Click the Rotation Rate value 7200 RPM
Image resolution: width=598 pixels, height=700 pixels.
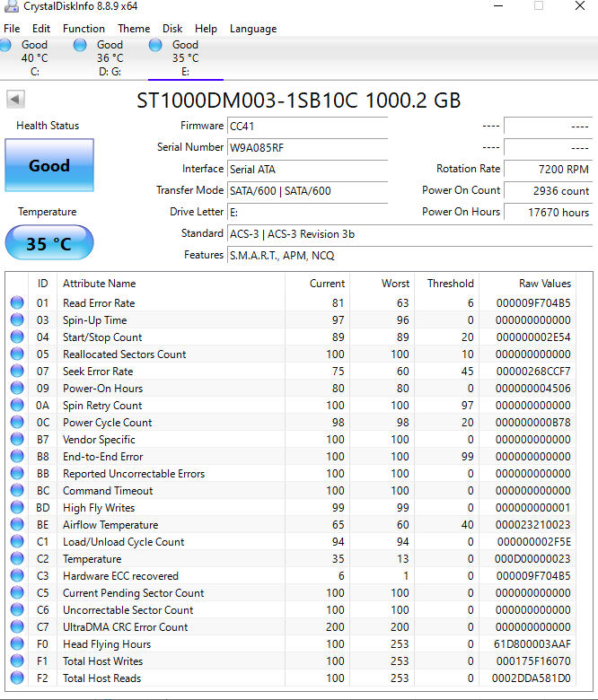click(x=548, y=170)
